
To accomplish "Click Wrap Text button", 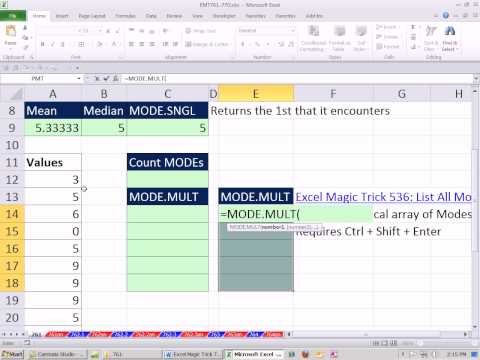I will tap(201, 31).
